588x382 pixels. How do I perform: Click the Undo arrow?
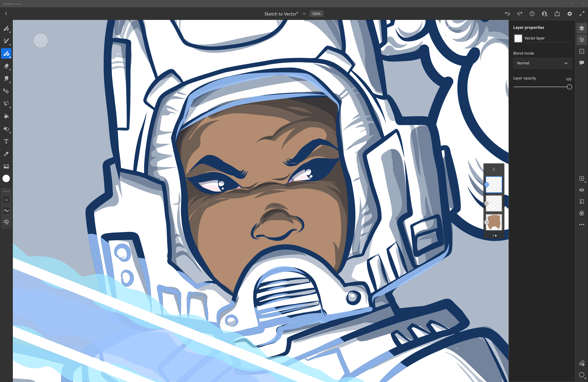click(x=507, y=14)
